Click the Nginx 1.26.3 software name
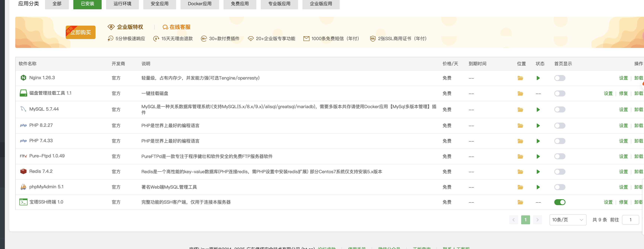 tap(42, 78)
